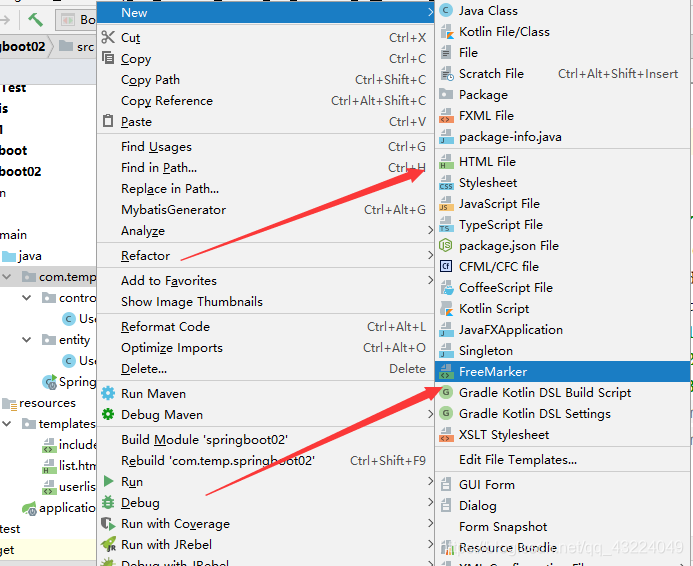Viewport: 693px width, 566px height.
Task: Click the Debug bug icon
Action: tap(108, 502)
